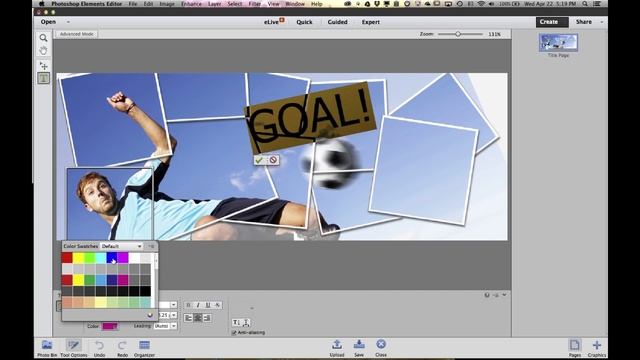Screen dimensions: 640x360
Task: Click the Redo button
Action: click(122, 348)
